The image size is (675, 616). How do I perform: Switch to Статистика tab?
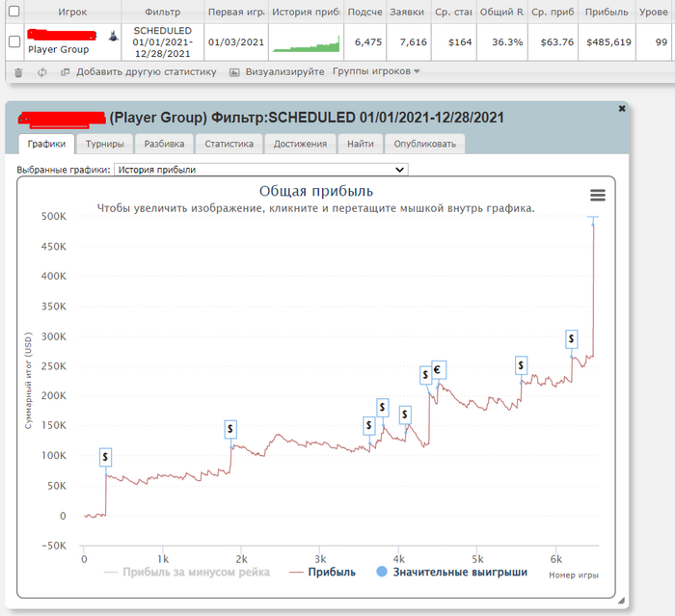(229, 144)
